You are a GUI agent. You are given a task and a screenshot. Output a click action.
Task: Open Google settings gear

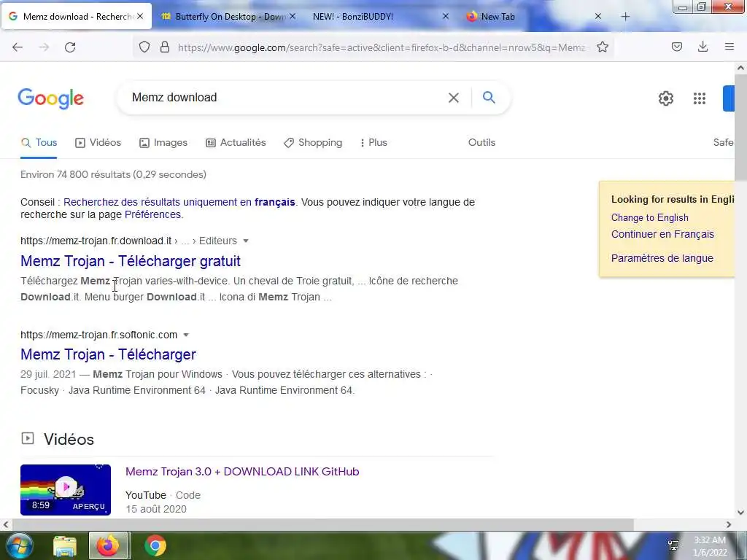[x=665, y=98]
